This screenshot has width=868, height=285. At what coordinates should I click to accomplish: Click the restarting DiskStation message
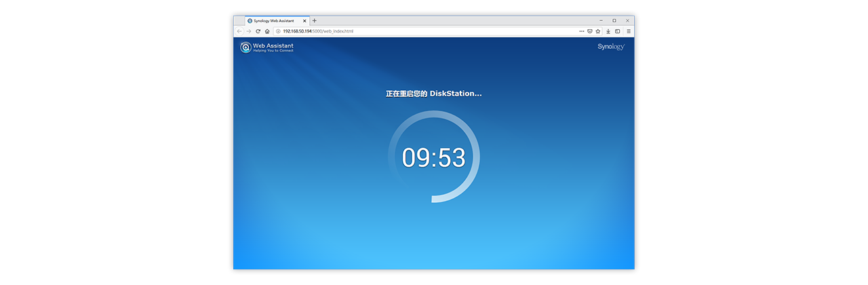coord(434,94)
